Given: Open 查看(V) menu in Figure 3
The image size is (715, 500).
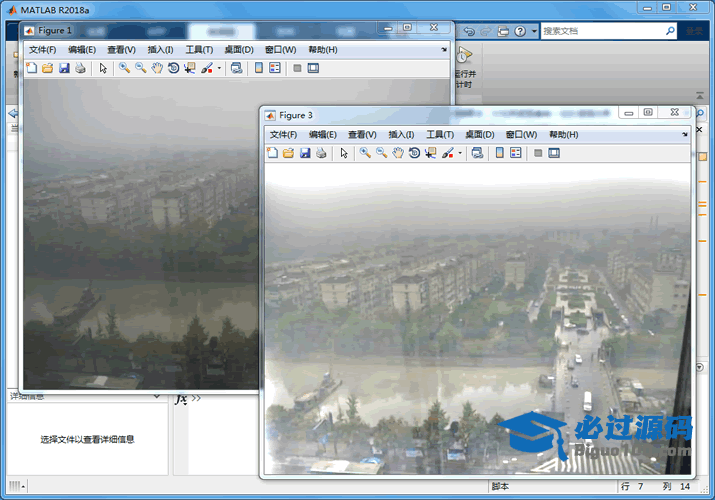Looking at the screenshot, I should tap(362, 134).
